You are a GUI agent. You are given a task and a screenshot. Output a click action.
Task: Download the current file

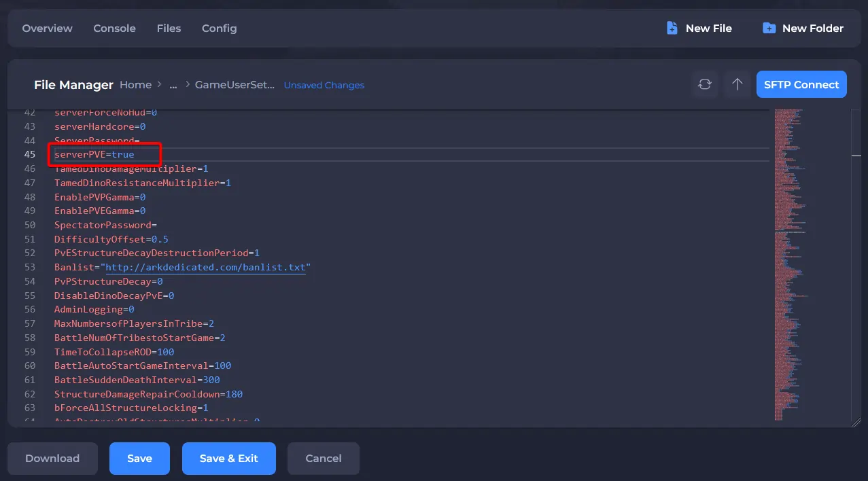click(52, 458)
